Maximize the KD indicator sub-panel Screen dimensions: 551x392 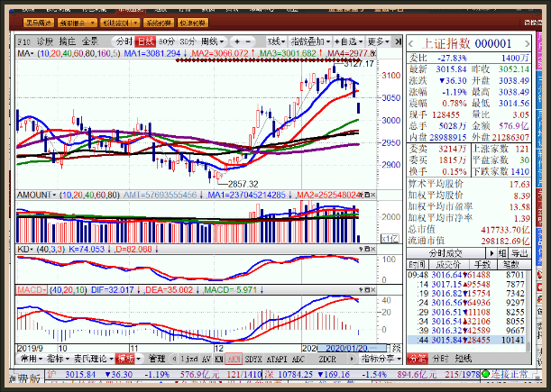coord(367,249)
